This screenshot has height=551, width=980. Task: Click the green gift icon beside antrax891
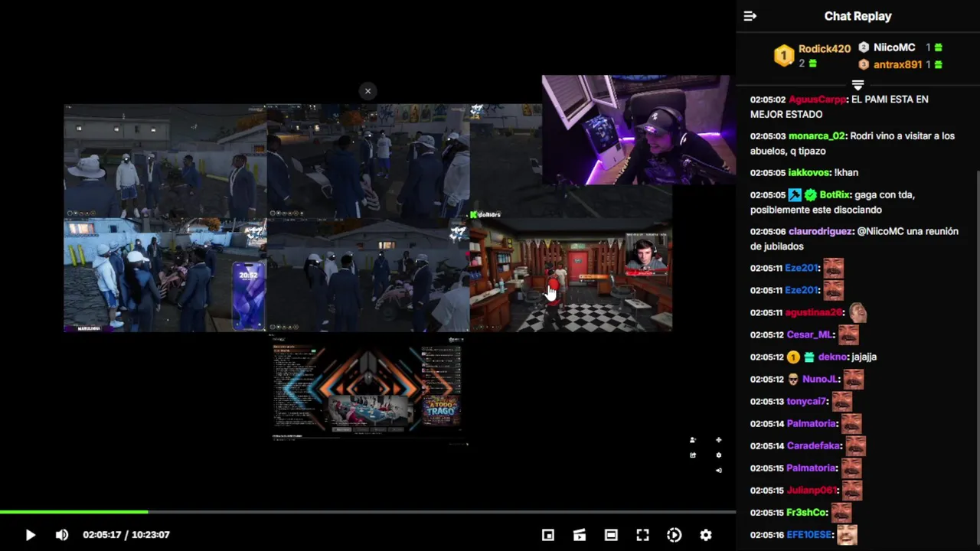(x=939, y=65)
